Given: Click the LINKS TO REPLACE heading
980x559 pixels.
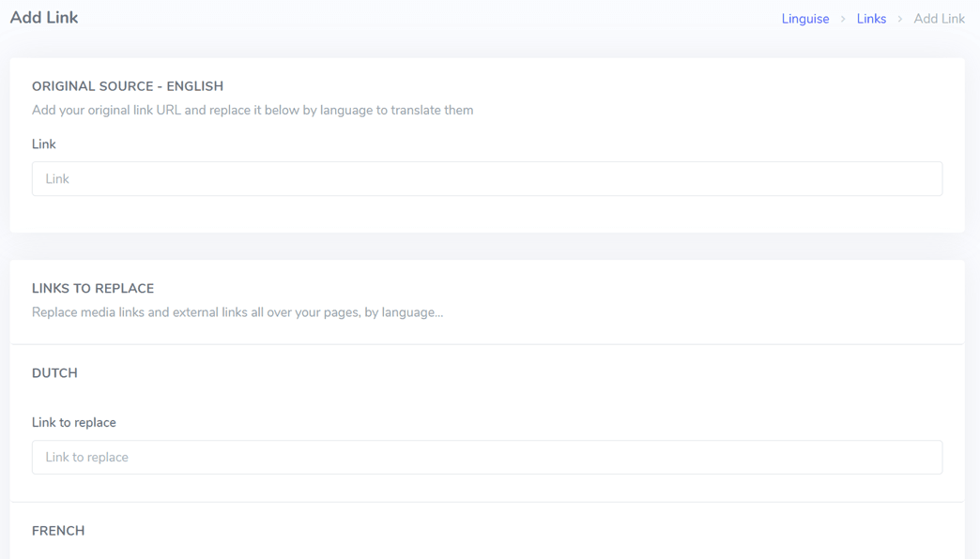Looking at the screenshot, I should point(93,289).
